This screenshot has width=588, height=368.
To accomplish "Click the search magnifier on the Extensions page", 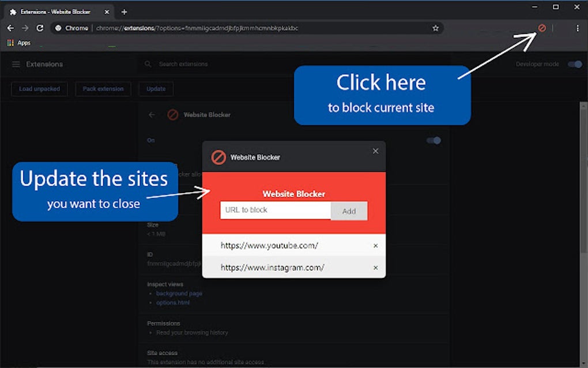I will click(x=148, y=64).
